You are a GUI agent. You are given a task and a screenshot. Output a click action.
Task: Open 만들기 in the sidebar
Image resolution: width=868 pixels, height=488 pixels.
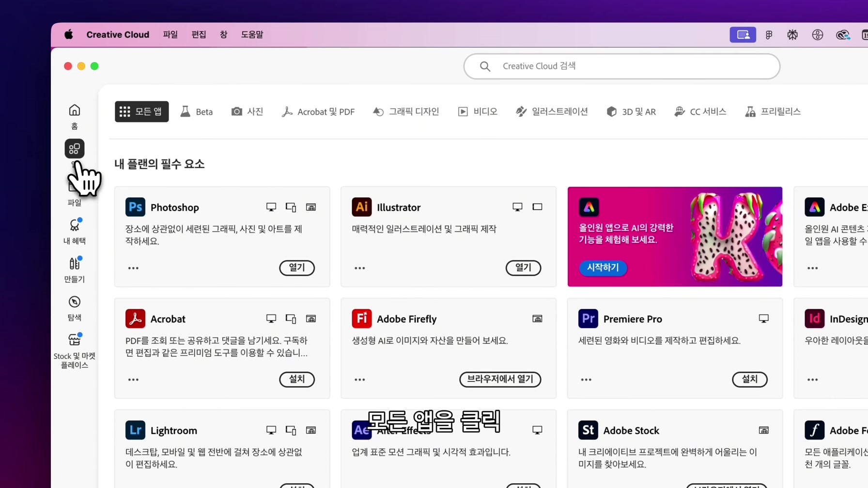click(74, 270)
